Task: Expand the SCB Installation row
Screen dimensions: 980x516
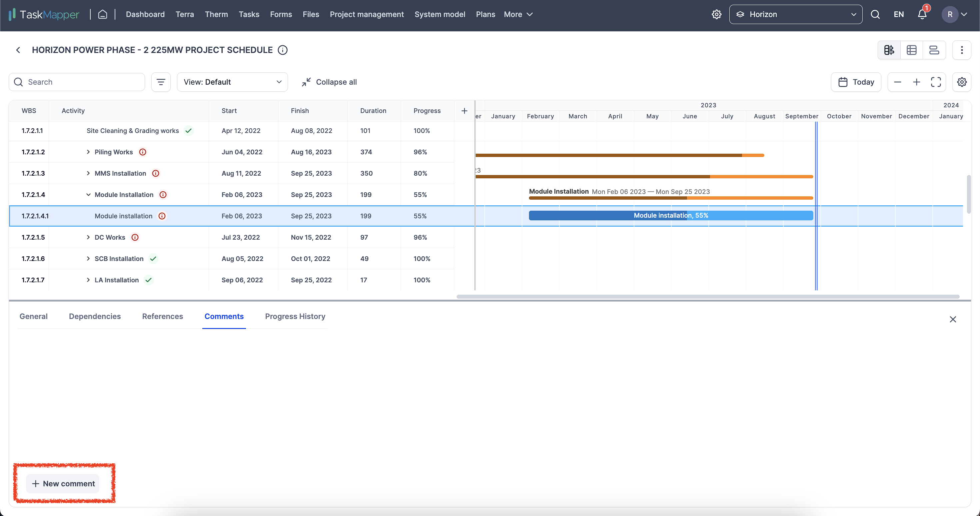Action: [88, 259]
